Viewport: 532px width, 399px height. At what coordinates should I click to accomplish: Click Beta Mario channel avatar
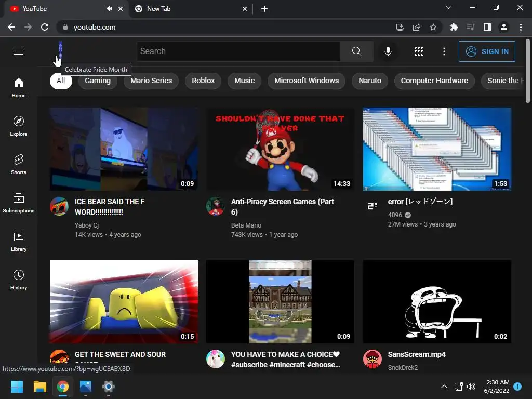tap(216, 206)
